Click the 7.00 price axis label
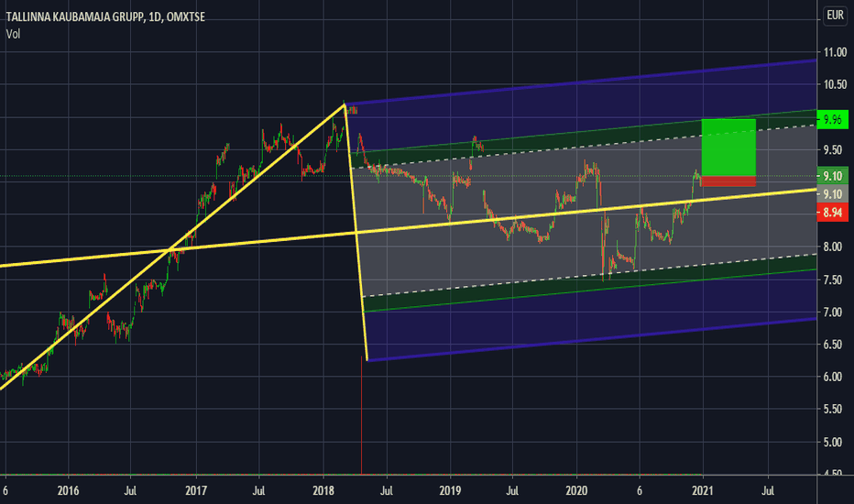854x504 pixels. click(x=833, y=312)
